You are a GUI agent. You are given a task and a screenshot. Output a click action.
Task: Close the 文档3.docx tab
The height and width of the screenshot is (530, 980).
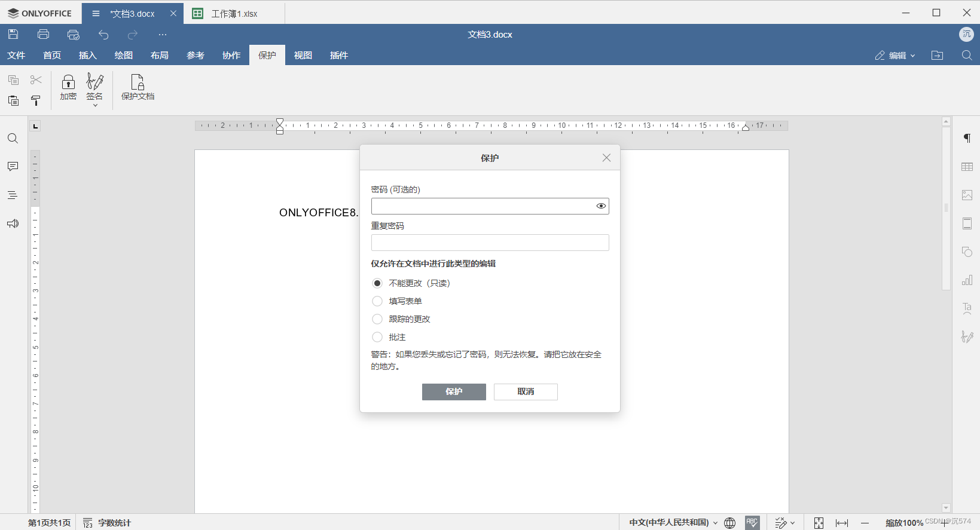click(x=173, y=13)
